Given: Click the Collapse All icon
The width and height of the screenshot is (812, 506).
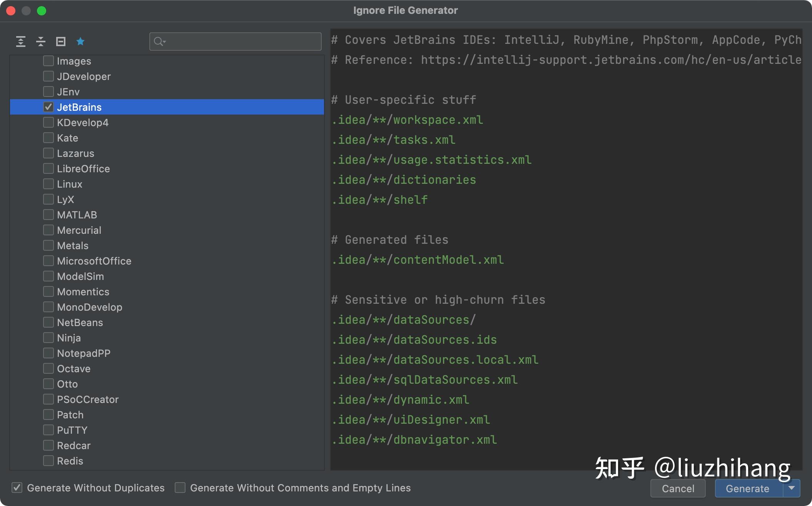Looking at the screenshot, I should [x=41, y=41].
